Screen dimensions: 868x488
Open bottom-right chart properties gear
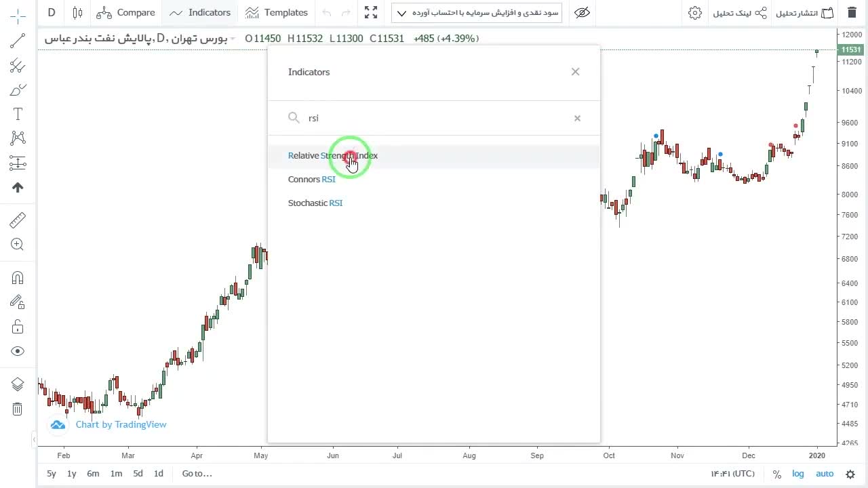(x=850, y=474)
